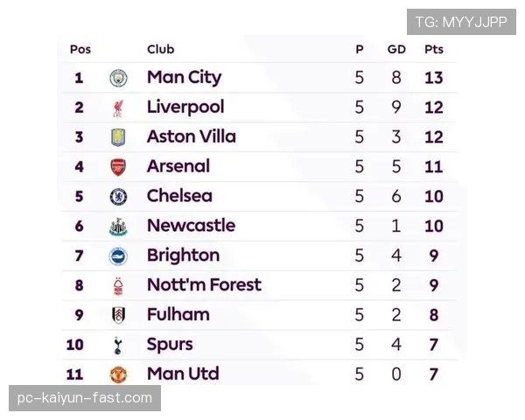Select the Nott'm Forest tree crest
Image resolution: width=525 pixels, height=420 pixels.
point(118,285)
